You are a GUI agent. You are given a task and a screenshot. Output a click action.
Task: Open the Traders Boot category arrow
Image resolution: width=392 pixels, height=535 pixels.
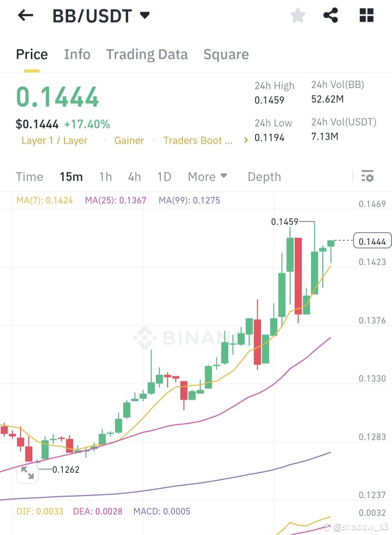246,140
